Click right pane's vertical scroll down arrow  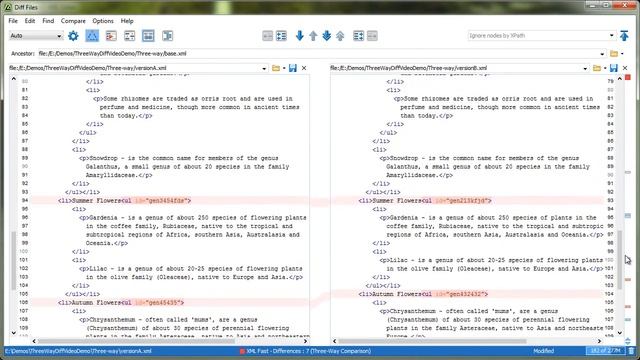pos(620,333)
